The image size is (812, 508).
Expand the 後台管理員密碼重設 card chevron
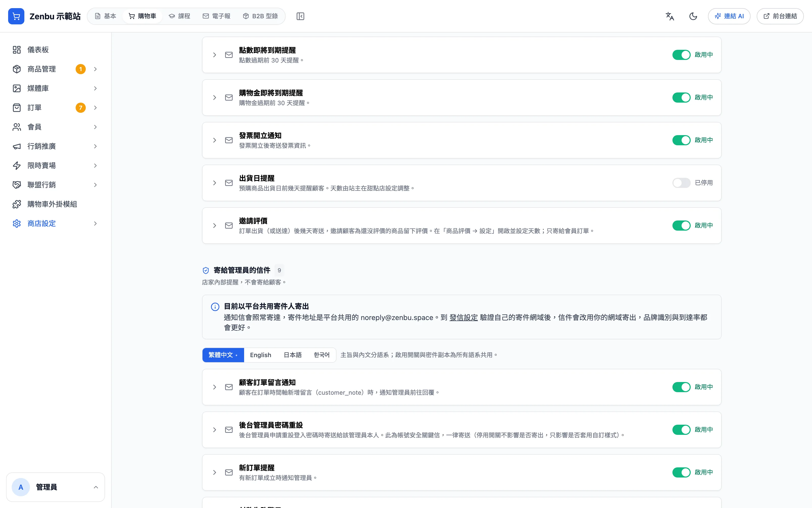(x=215, y=430)
